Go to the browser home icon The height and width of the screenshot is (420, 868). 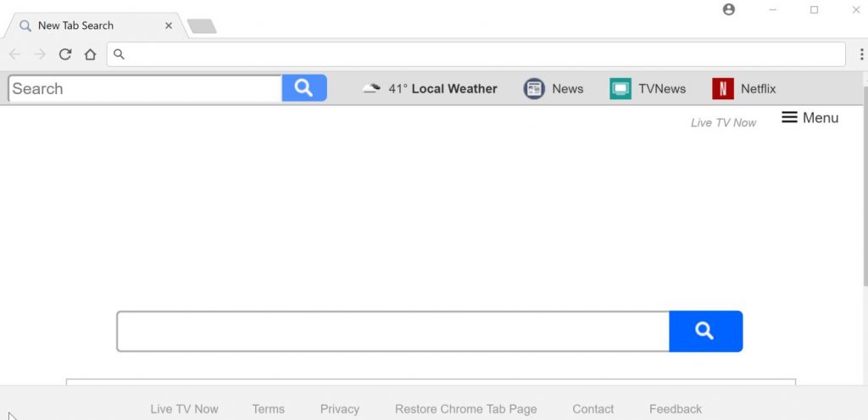pos(90,54)
